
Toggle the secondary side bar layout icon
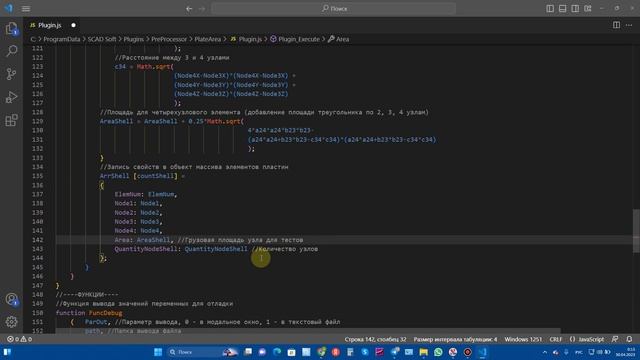[x=575, y=9]
